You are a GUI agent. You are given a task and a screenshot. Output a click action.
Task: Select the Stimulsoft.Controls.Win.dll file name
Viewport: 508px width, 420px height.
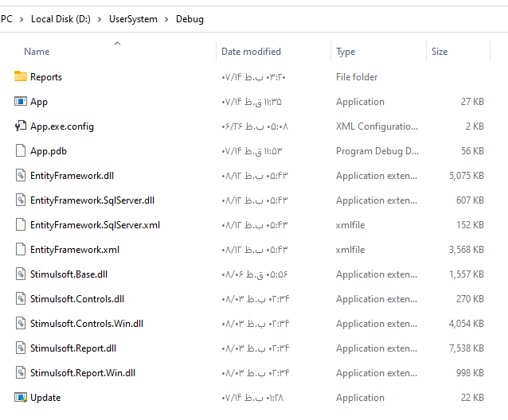coord(87,324)
